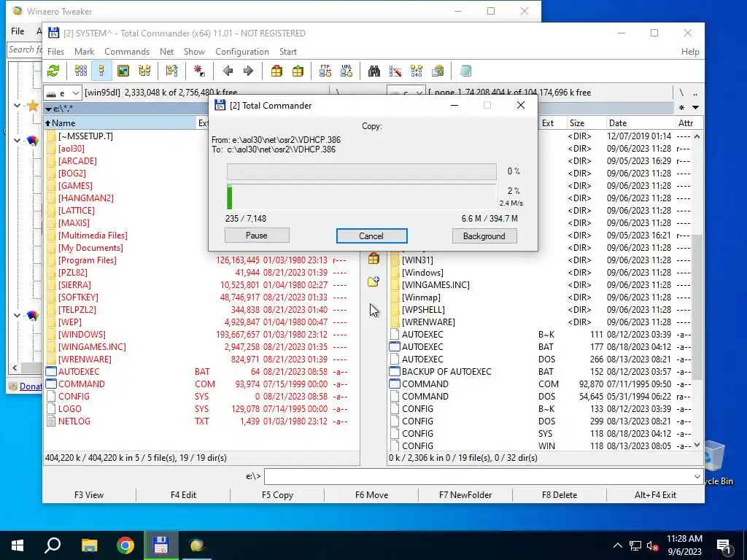747x560 pixels.
Task: Open the Configuration menu
Action: click(242, 52)
